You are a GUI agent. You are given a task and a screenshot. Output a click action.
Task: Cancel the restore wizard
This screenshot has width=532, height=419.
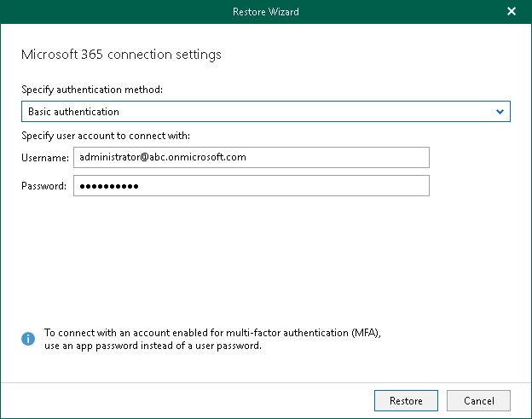(x=478, y=400)
